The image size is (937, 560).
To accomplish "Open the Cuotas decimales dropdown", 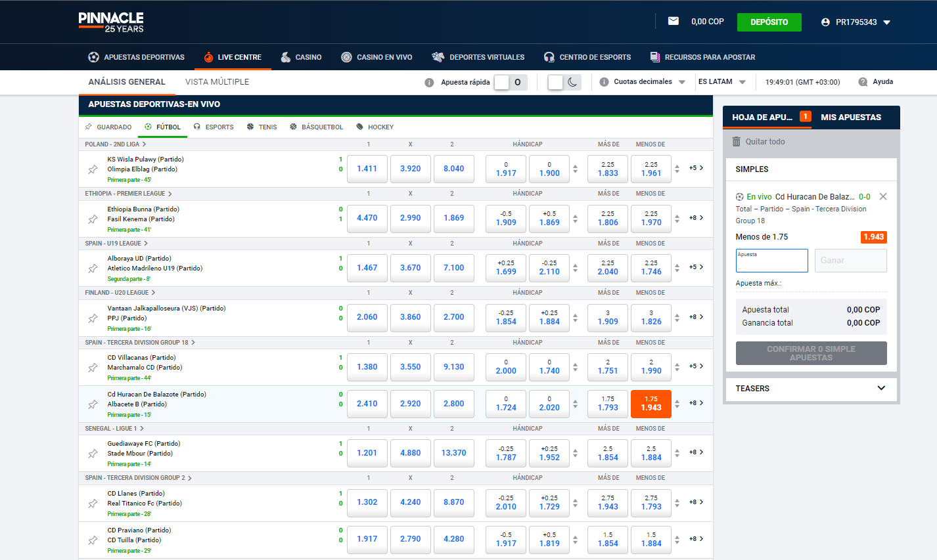I will [649, 82].
